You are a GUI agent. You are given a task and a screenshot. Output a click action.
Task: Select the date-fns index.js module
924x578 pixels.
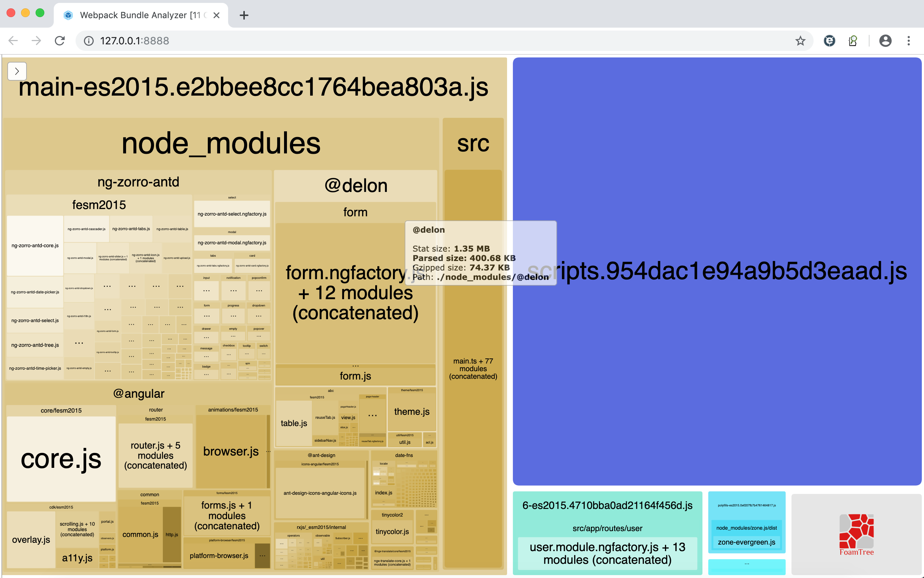point(383,493)
